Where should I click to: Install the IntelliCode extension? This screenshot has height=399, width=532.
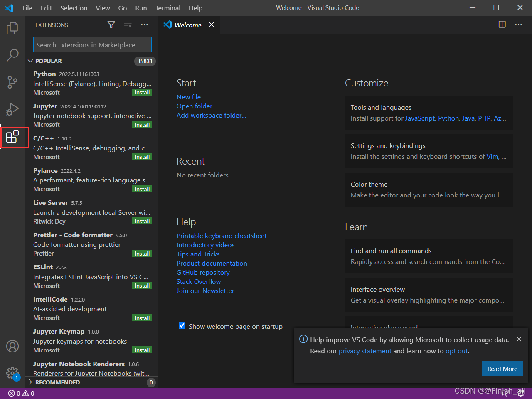(x=142, y=318)
